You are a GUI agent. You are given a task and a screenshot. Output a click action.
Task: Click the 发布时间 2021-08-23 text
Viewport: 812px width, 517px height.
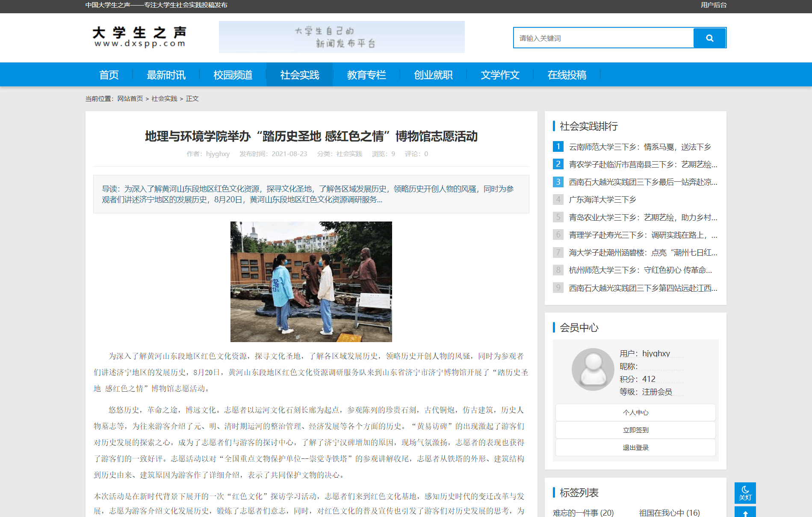[x=273, y=154]
